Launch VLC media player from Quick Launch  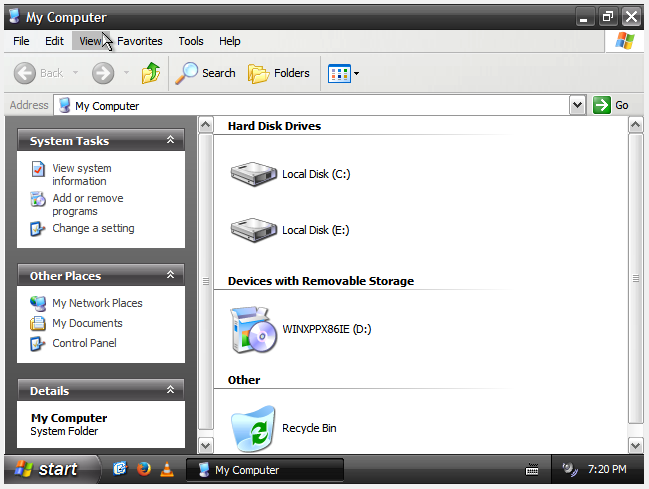pos(167,469)
